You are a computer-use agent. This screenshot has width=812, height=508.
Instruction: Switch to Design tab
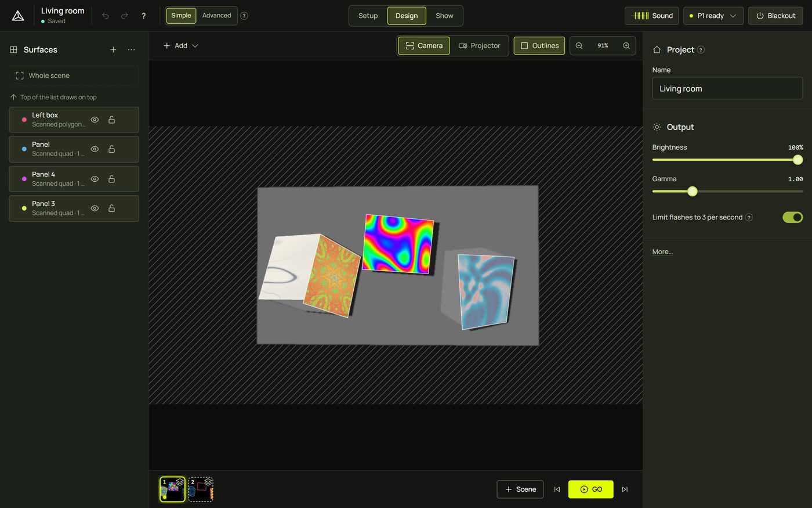tap(407, 16)
